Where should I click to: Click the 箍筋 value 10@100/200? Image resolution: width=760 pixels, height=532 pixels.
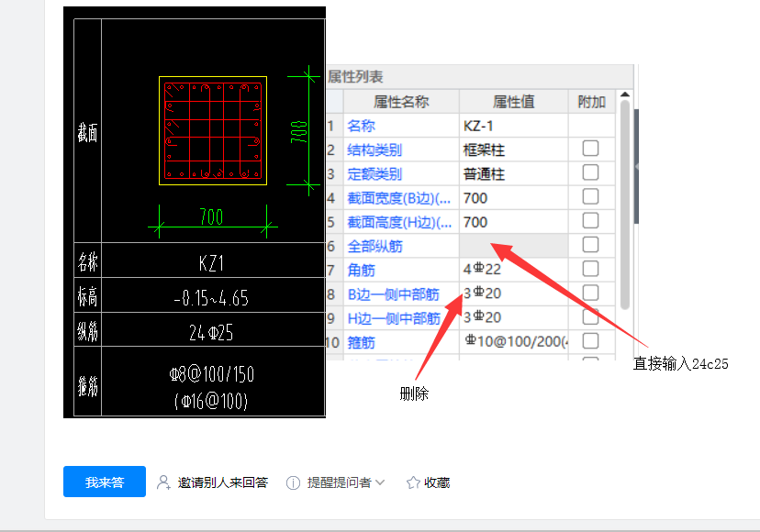pos(513,341)
